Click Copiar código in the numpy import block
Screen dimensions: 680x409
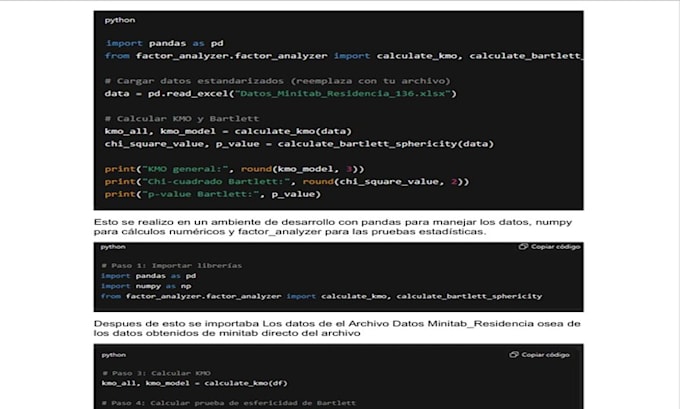(x=549, y=247)
